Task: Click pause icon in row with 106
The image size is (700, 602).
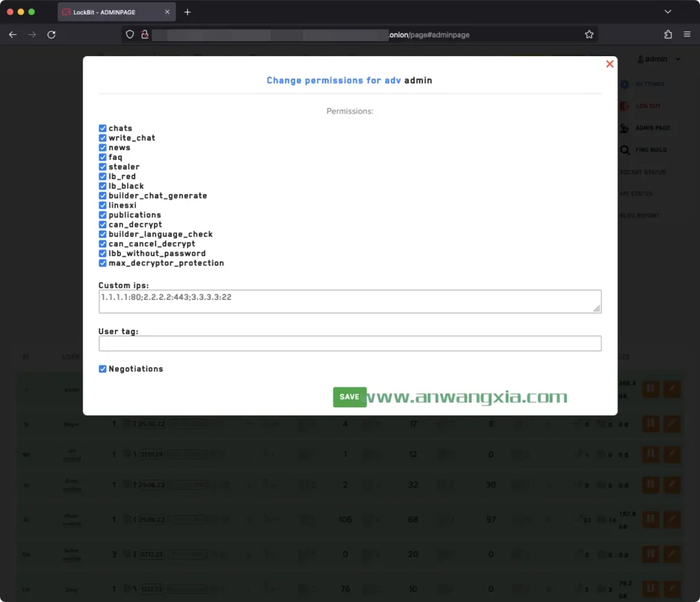Action: [651, 519]
